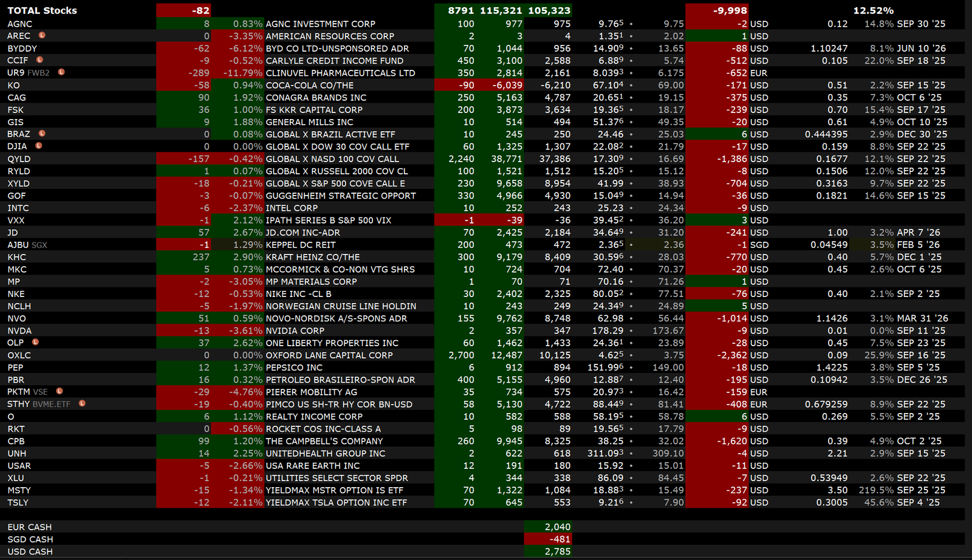Image resolution: width=972 pixels, height=560 pixels.
Task: Select the NVDA ticker symbol
Action: [x=19, y=330]
